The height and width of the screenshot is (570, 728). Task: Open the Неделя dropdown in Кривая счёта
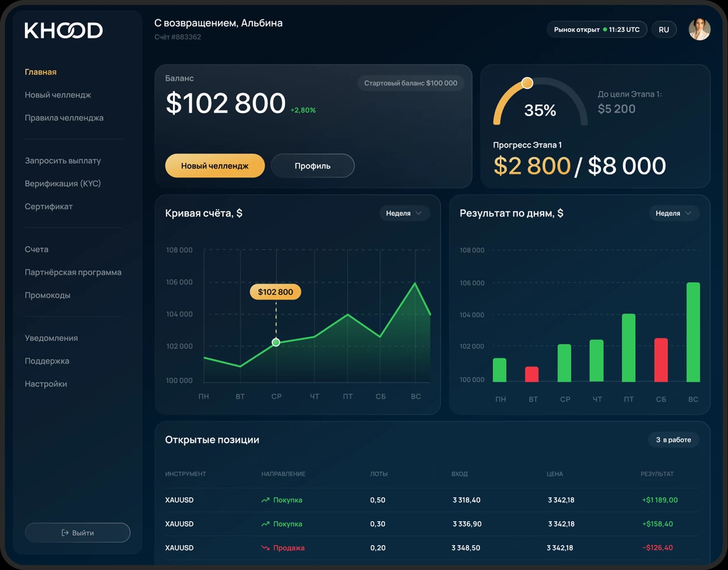[x=404, y=213]
